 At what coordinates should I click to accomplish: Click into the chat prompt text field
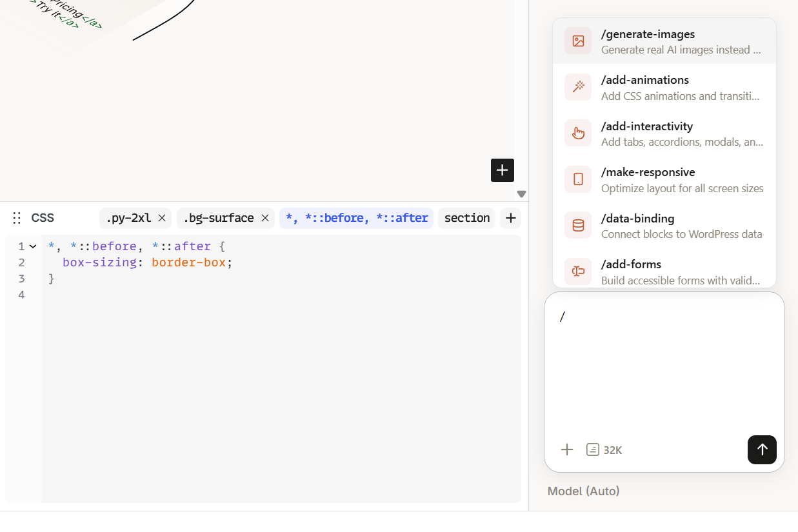(x=664, y=368)
